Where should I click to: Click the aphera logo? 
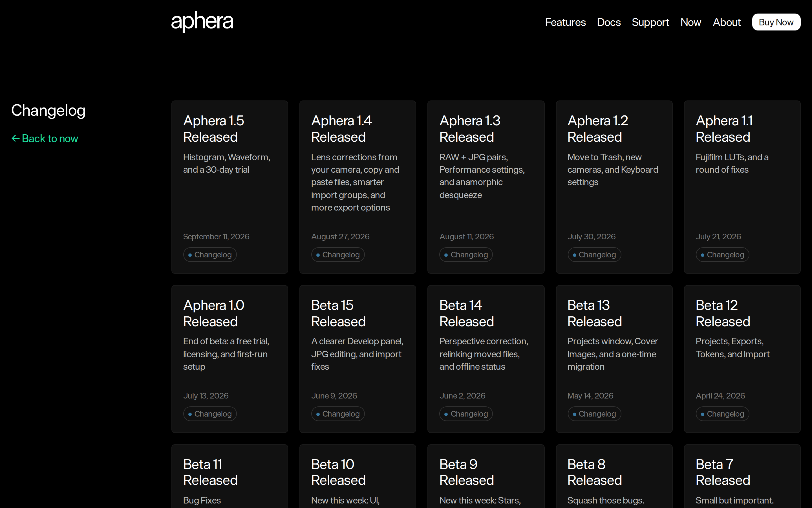(x=202, y=22)
